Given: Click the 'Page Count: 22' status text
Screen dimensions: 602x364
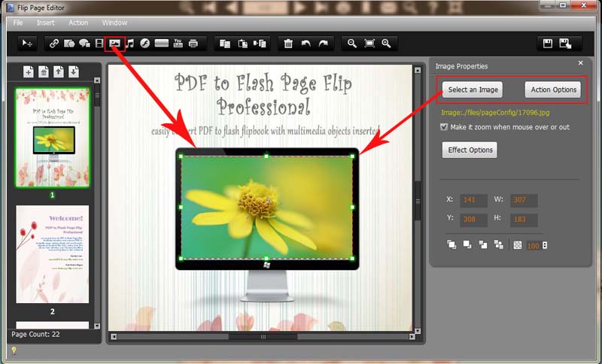Looking at the screenshot, I should [35, 335].
